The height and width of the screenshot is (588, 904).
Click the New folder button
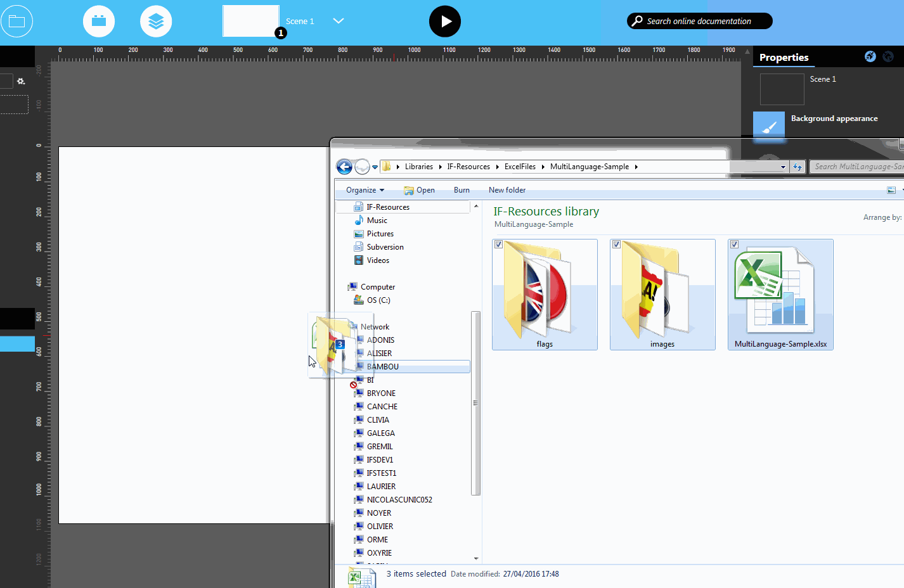click(x=507, y=190)
